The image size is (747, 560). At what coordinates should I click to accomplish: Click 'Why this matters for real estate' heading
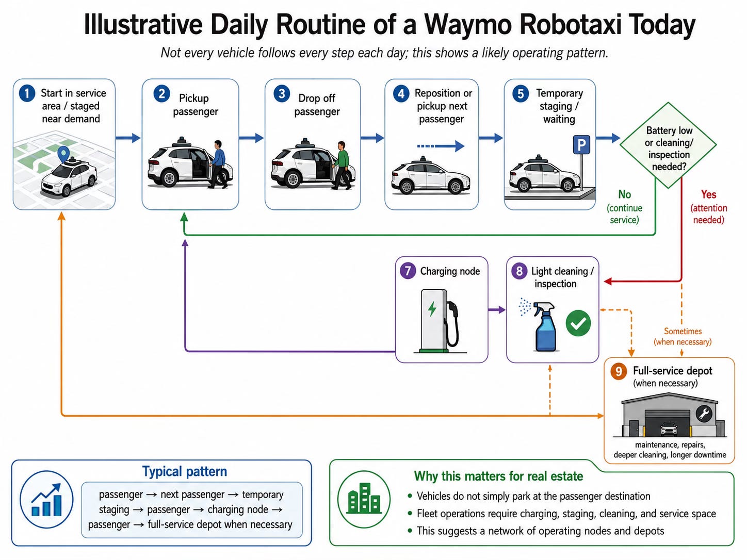tap(498, 476)
